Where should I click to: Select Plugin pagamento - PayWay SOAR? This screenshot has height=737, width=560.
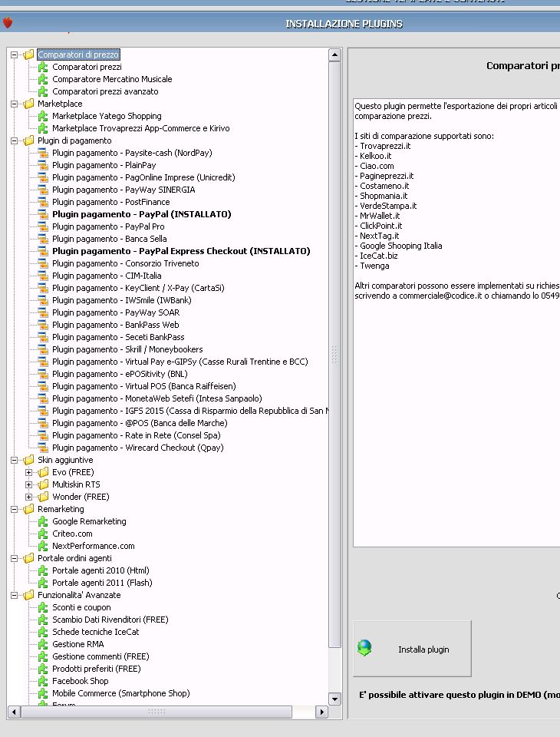pos(116,312)
